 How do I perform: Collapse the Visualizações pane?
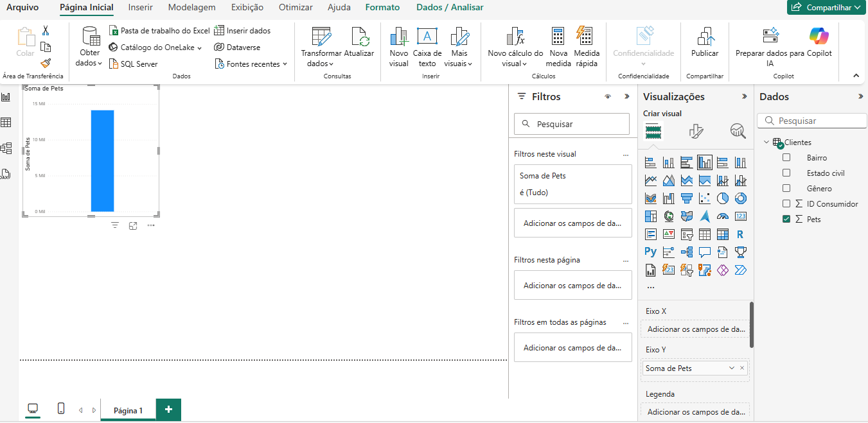745,96
